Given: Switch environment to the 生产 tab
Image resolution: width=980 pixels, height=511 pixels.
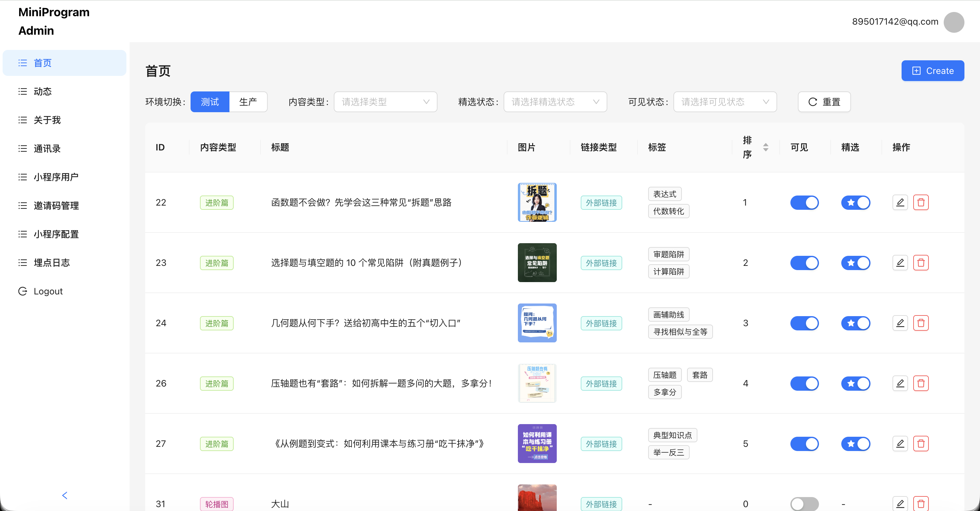Looking at the screenshot, I should pyautogui.click(x=248, y=101).
